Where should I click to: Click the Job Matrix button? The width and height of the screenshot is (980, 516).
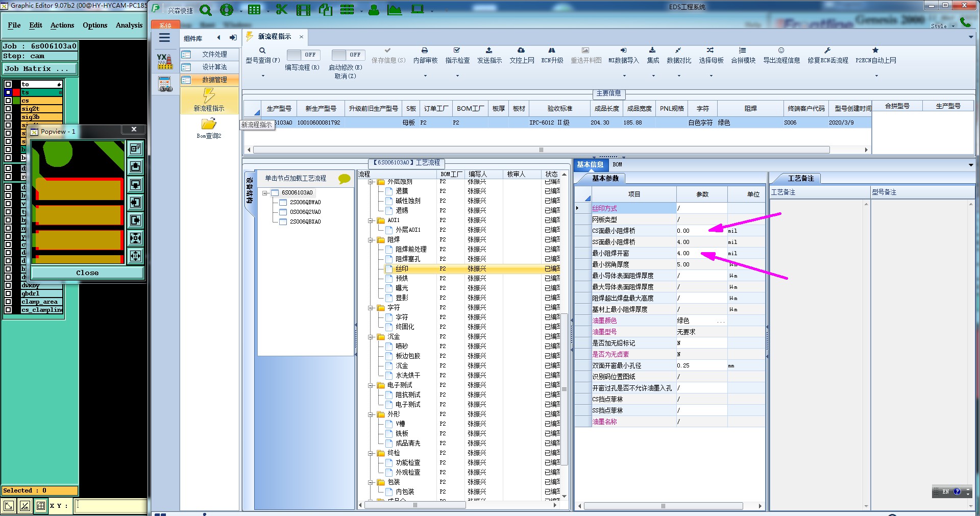40,68
